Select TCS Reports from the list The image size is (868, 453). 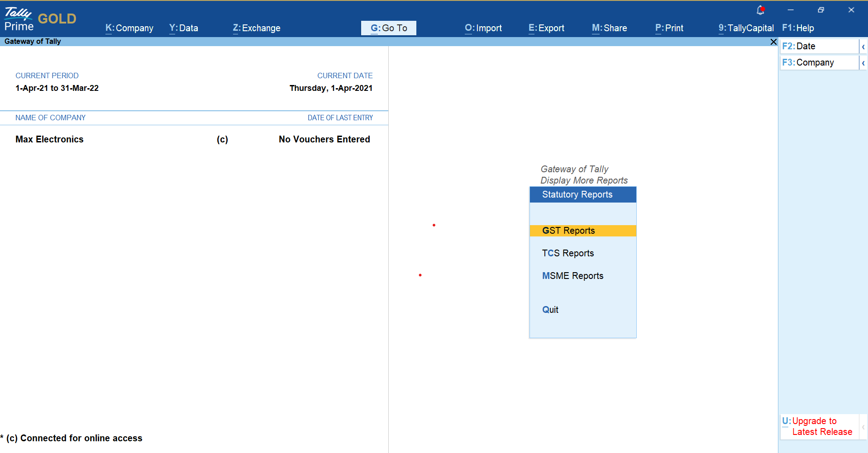tap(568, 253)
